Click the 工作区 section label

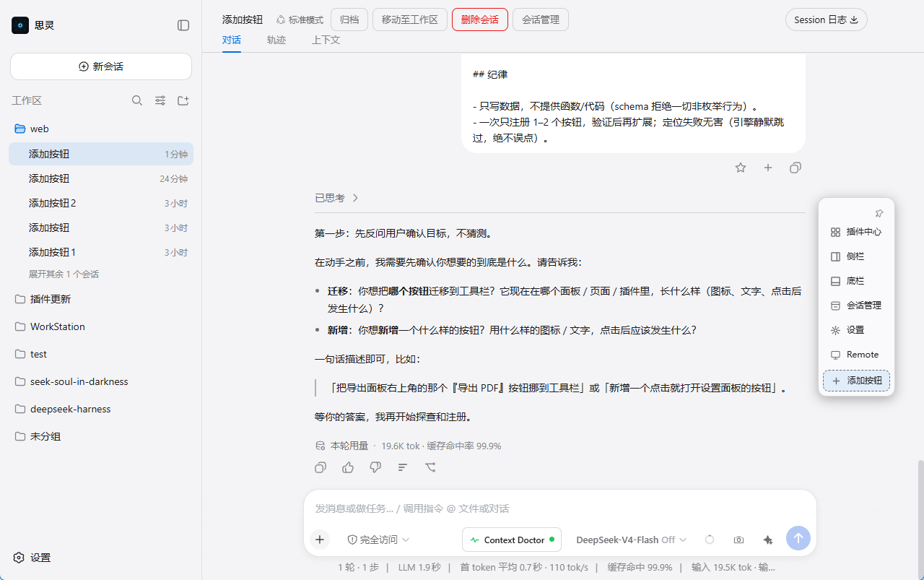[27, 100]
